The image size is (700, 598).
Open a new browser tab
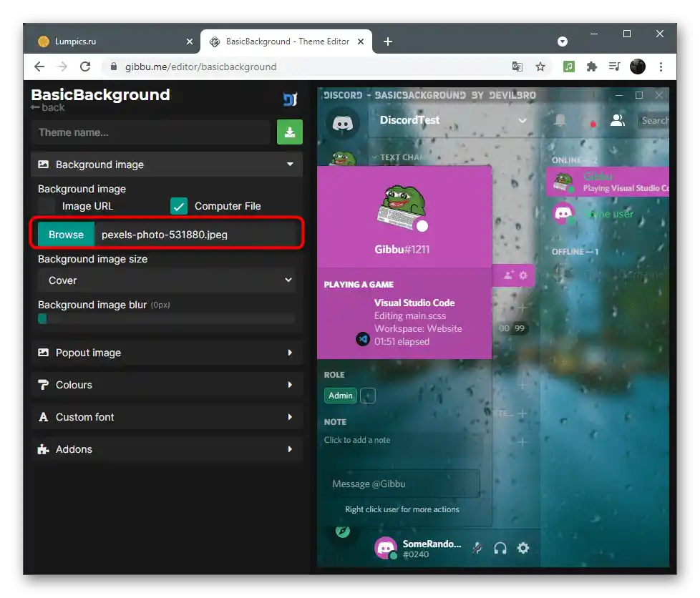388,41
